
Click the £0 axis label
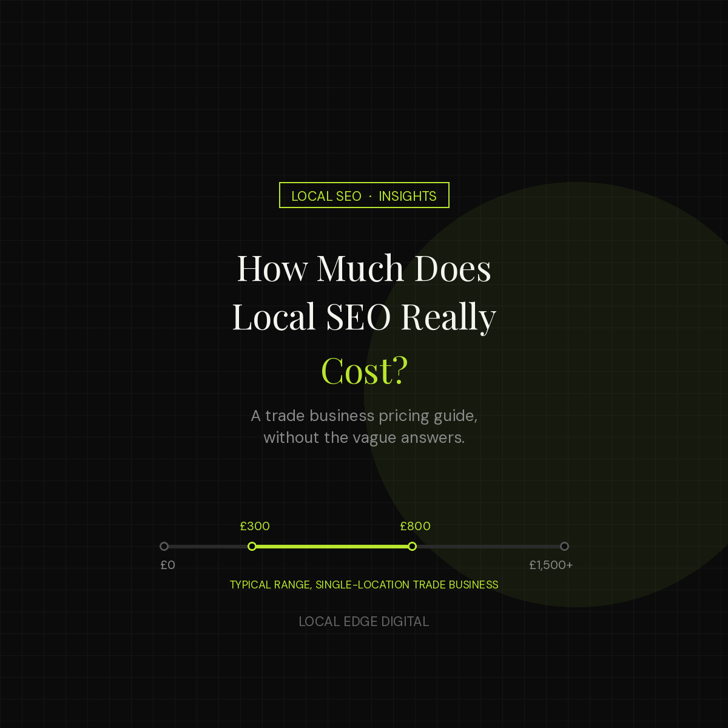pyautogui.click(x=167, y=565)
